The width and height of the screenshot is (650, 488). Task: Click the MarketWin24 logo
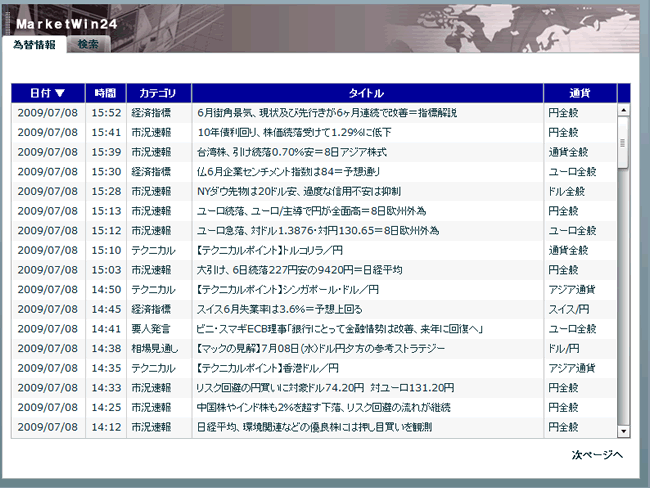[67, 24]
